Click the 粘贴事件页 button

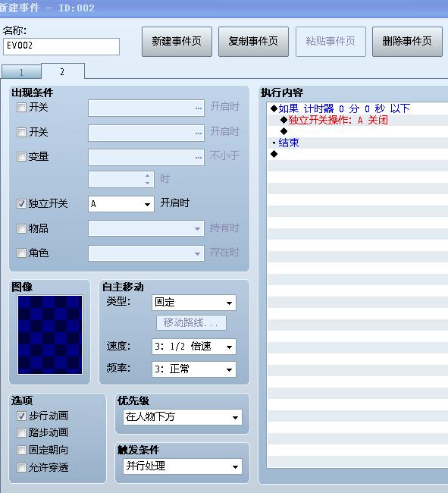(331, 42)
